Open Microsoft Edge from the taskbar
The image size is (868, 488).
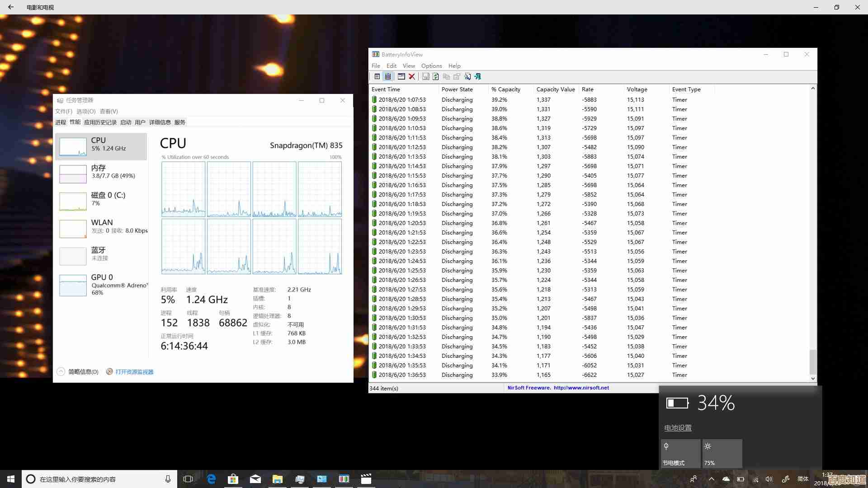211,479
